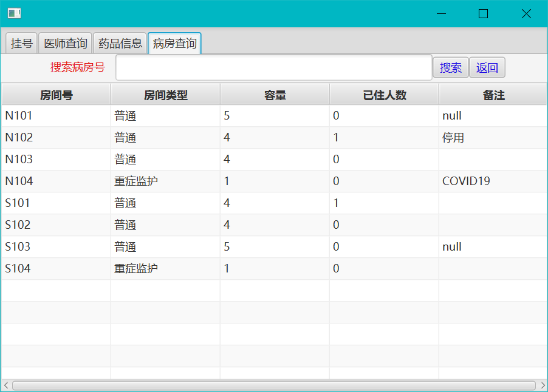This screenshot has height=392, width=548.
Task: Click the 返回 button
Action: click(x=487, y=67)
